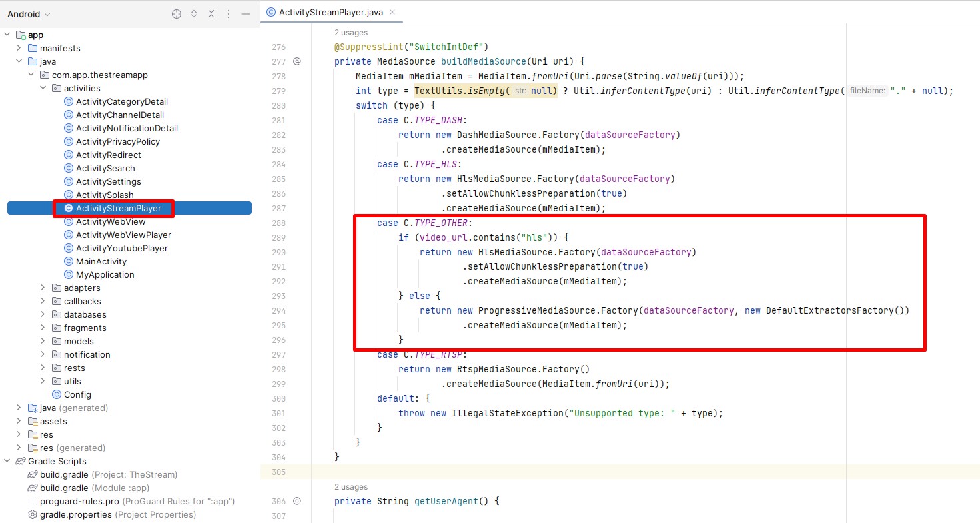The width and height of the screenshot is (980, 523).
Task: Click '2 usages' hint above buildMediaSource
Action: point(351,33)
